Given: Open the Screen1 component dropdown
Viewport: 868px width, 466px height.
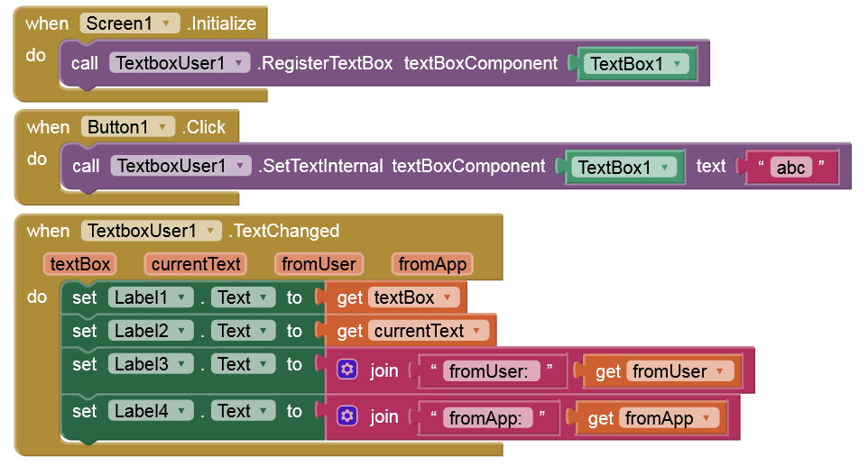Looking at the screenshot, I should coord(166,23).
